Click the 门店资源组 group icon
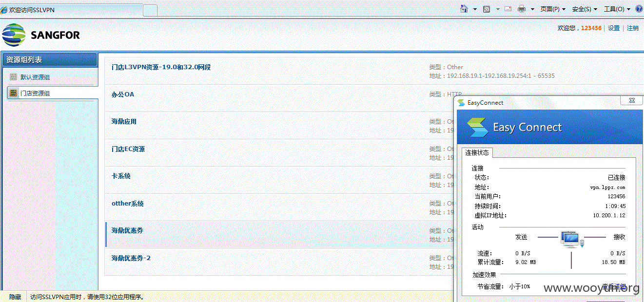Screen dimensions: 644x302 coord(13,93)
